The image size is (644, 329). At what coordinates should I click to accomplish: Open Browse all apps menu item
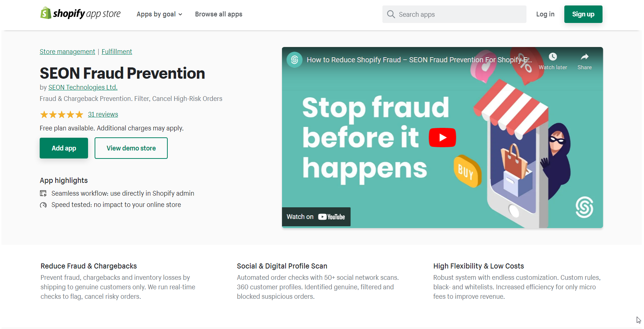click(219, 14)
